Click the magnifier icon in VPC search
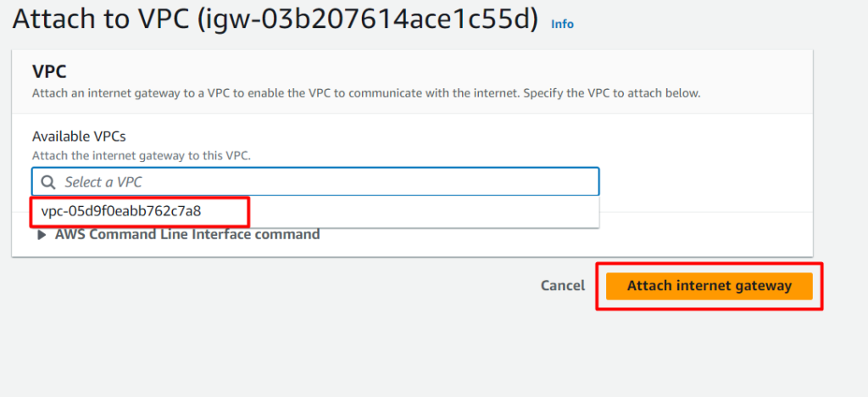 48,182
